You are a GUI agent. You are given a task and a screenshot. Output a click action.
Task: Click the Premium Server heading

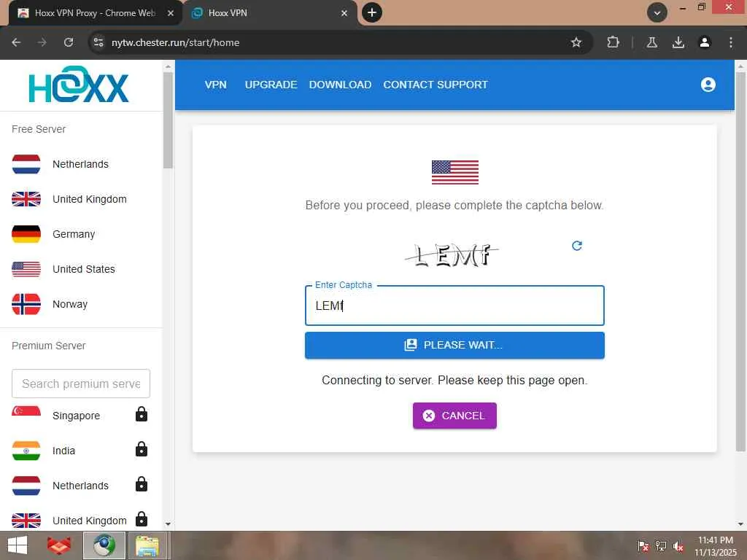coord(49,346)
